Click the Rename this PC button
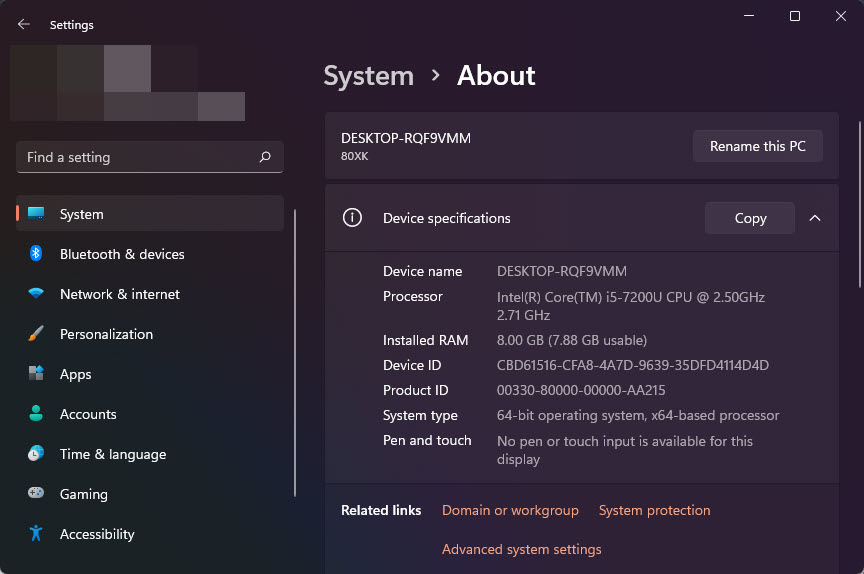Viewport: 864px width, 574px height. [x=758, y=146]
